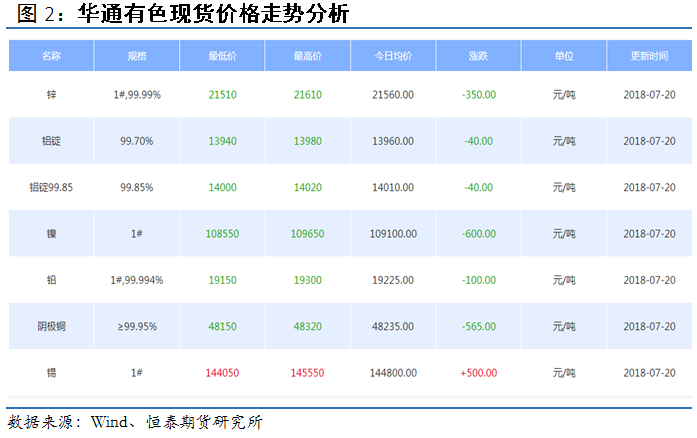Click the source note Wind、恒泰期货研究所
697x438 pixels.
click(x=176, y=422)
